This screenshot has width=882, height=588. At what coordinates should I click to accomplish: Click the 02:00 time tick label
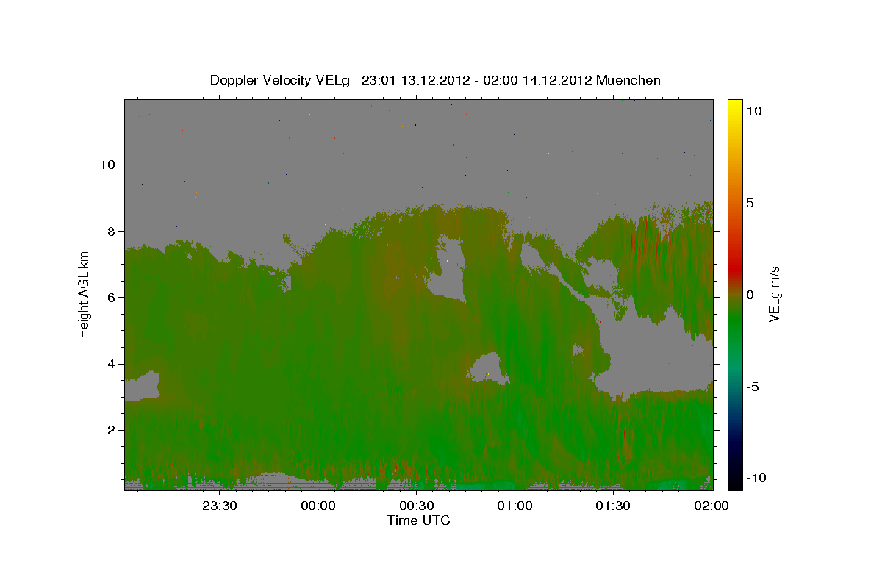point(711,506)
